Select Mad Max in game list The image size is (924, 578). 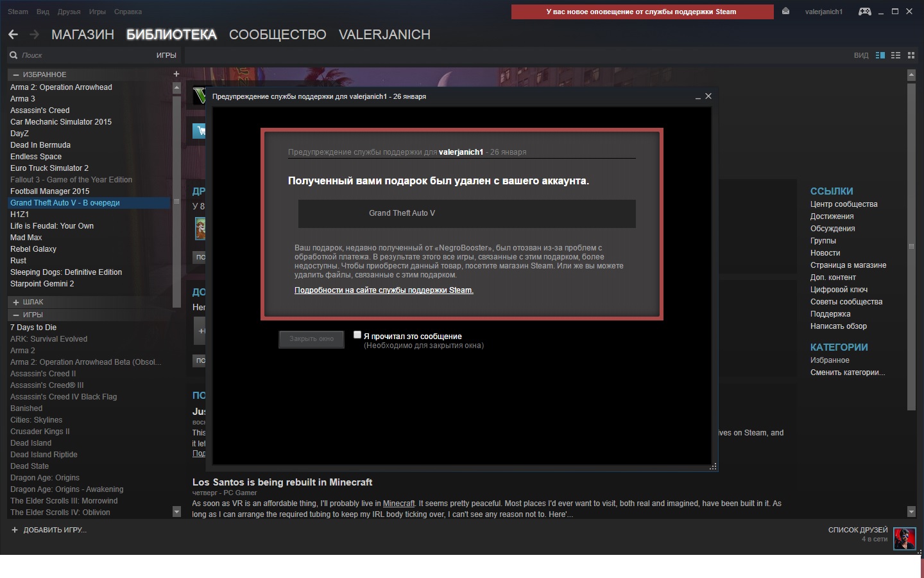pyautogui.click(x=89, y=238)
